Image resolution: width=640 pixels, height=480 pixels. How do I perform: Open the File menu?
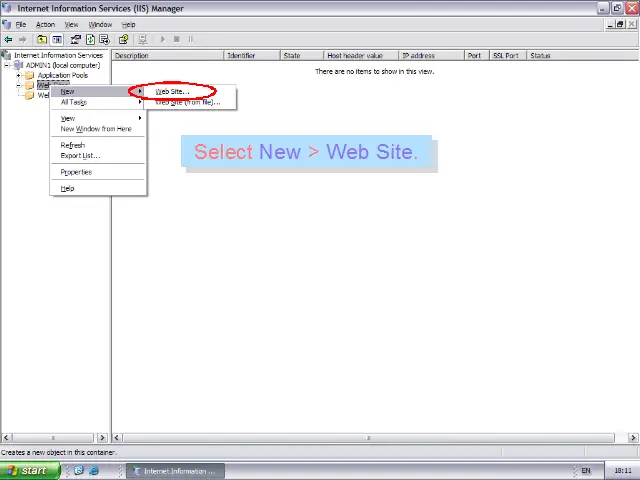20,24
